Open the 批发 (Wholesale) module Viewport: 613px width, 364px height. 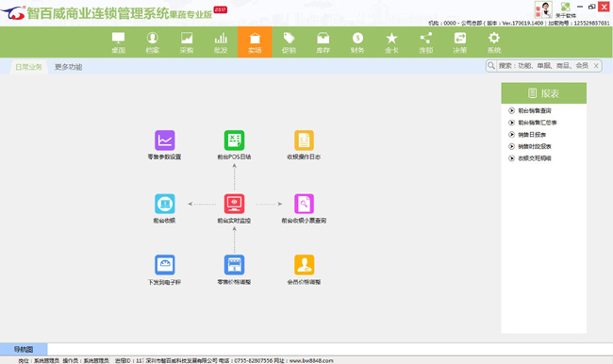[x=221, y=42]
